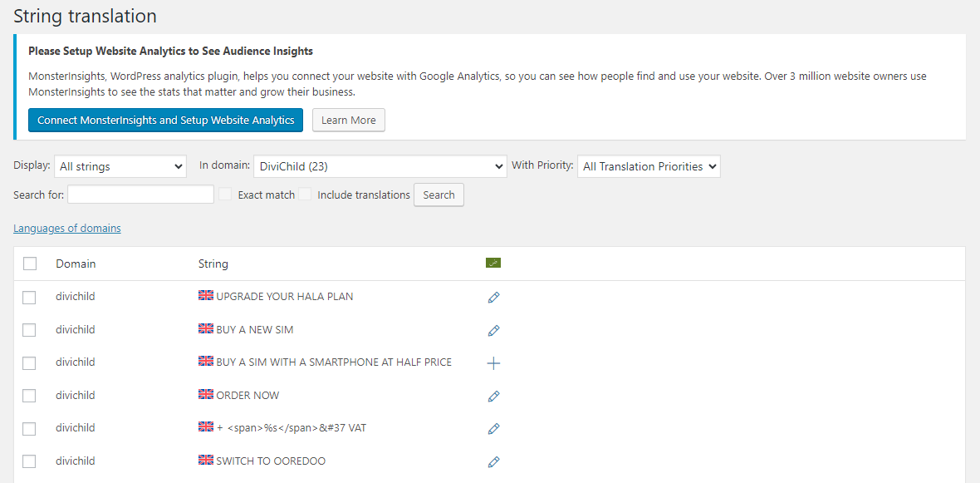Tick the Exact match checkbox
The image size is (980, 483).
point(226,195)
